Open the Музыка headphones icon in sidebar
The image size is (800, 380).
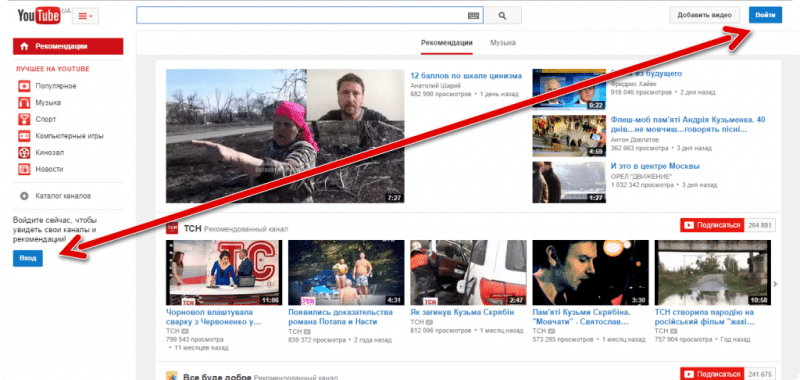(x=24, y=103)
